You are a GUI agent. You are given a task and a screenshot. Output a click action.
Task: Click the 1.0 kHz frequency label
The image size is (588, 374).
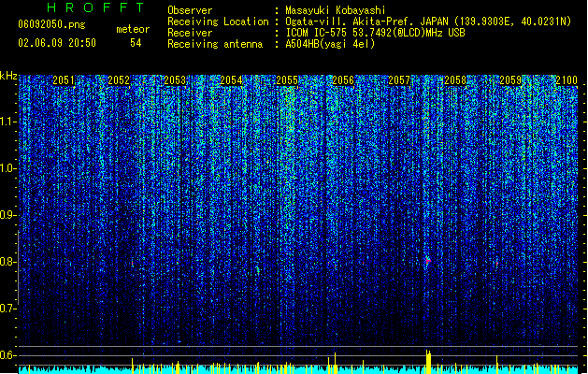[7, 168]
